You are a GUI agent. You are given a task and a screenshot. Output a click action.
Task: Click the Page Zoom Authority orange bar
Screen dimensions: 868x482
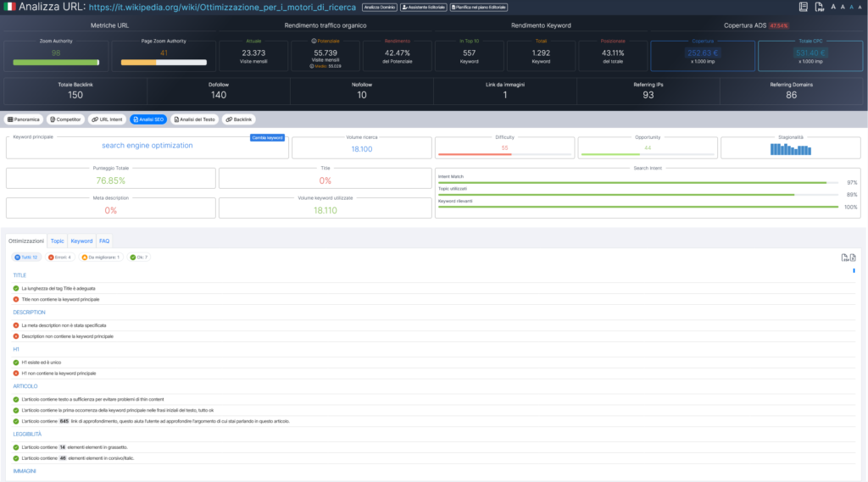(x=164, y=63)
